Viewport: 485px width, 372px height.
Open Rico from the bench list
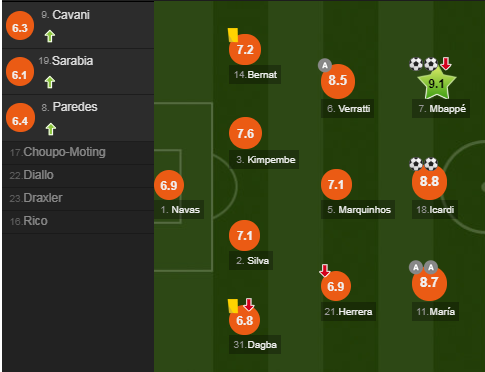click(78, 221)
